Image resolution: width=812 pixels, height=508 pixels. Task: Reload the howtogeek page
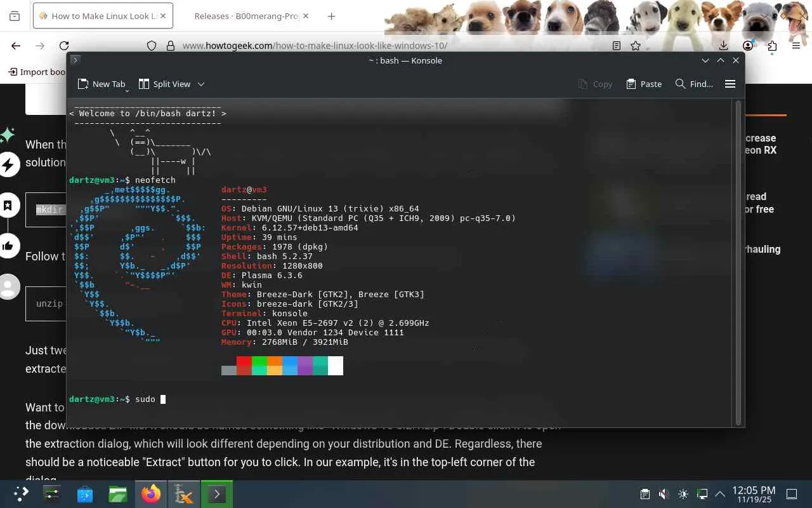64,46
